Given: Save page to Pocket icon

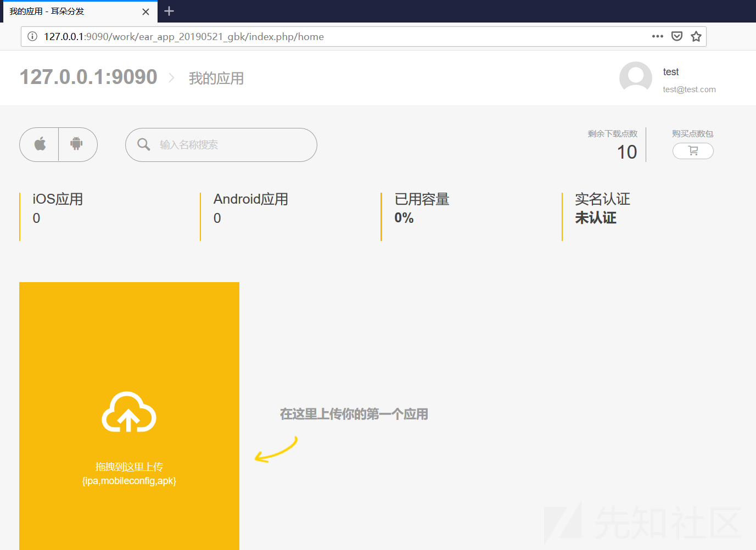Looking at the screenshot, I should coord(677,36).
